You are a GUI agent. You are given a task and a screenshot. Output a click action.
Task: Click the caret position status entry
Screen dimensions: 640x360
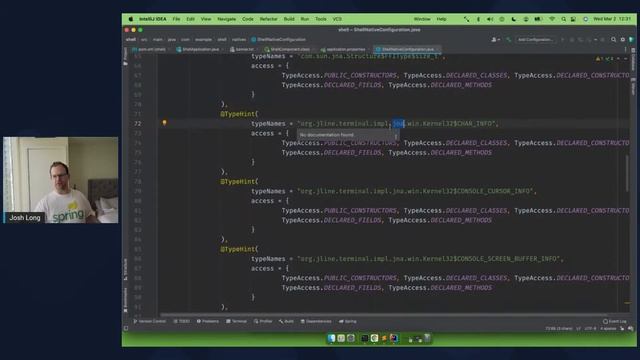558,329
